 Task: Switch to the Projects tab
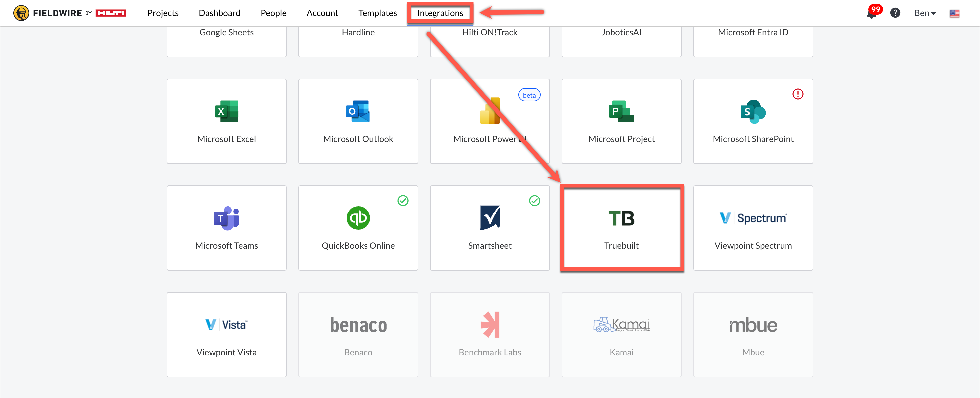[x=163, y=13]
